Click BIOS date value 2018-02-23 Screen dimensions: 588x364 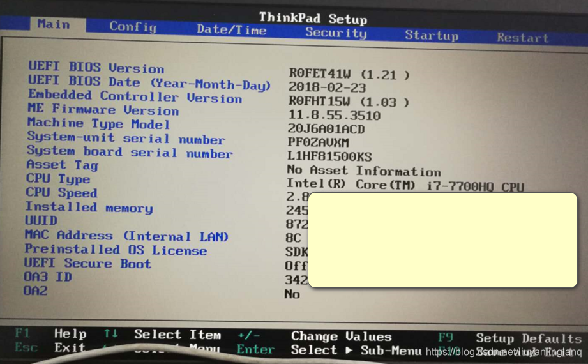[x=327, y=87]
